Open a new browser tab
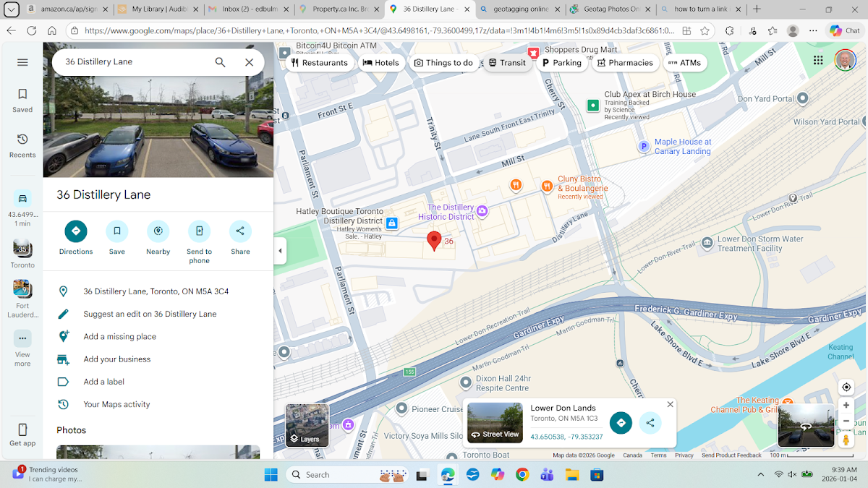868x488 pixels. [757, 9]
